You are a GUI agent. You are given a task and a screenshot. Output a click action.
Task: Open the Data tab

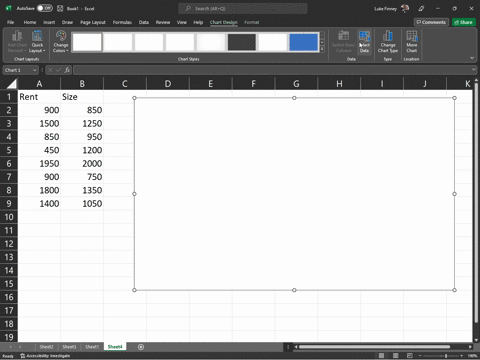tap(144, 22)
